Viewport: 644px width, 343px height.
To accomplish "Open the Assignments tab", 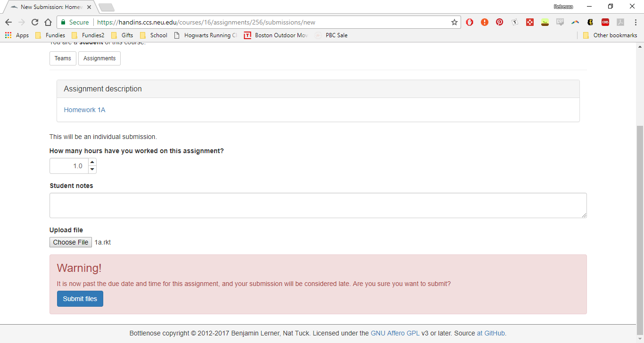I will (x=99, y=58).
